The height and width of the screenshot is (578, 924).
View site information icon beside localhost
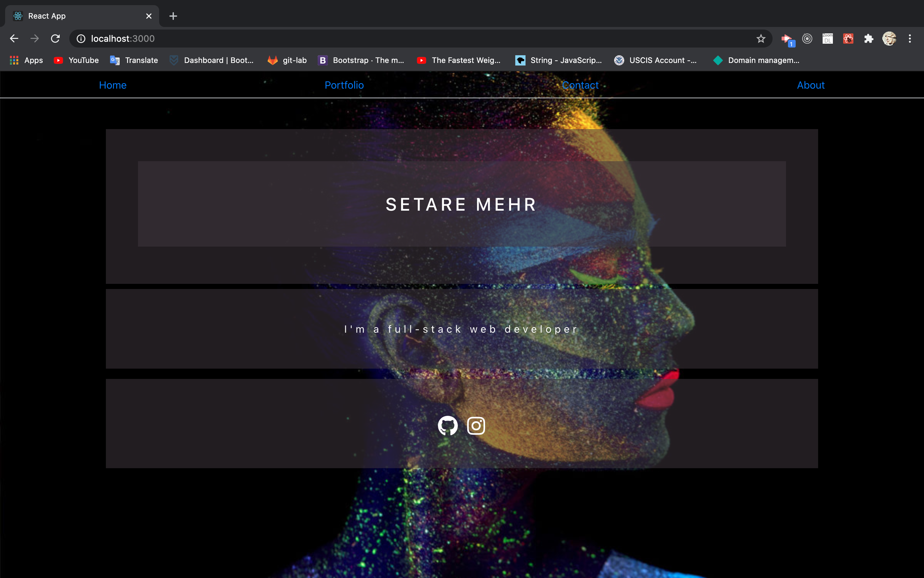(81, 39)
